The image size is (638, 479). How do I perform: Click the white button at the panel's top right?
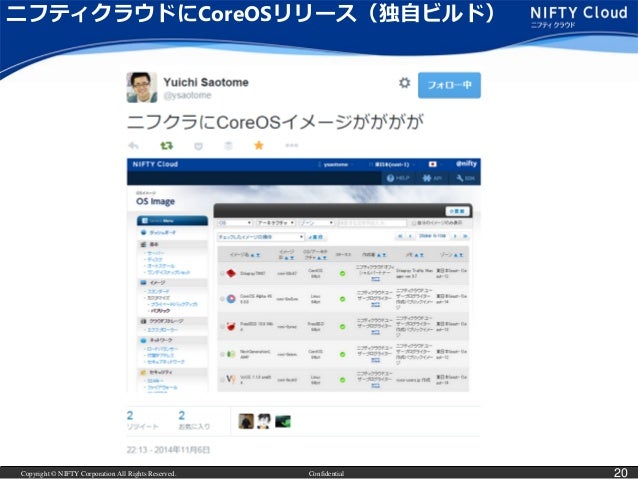coord(457,211)
